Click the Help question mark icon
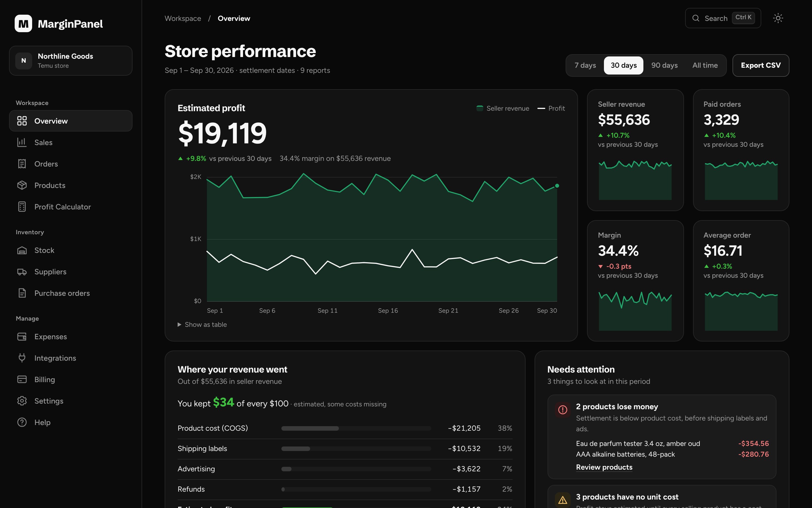The height and width of the screenshot is (508, 812). tap(22, 423)
